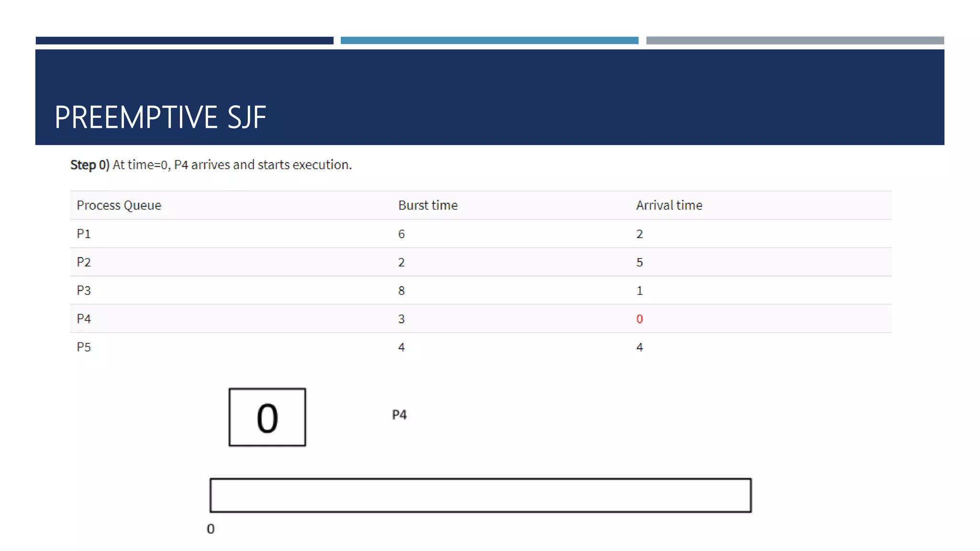
Task: Select the P4 process name cell in table
Action: [x=84, y=318]
